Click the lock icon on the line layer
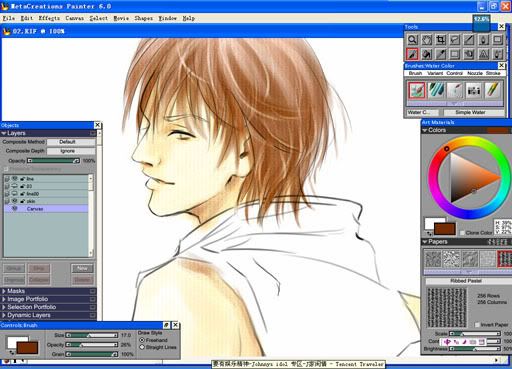 [x=23, y=179]
